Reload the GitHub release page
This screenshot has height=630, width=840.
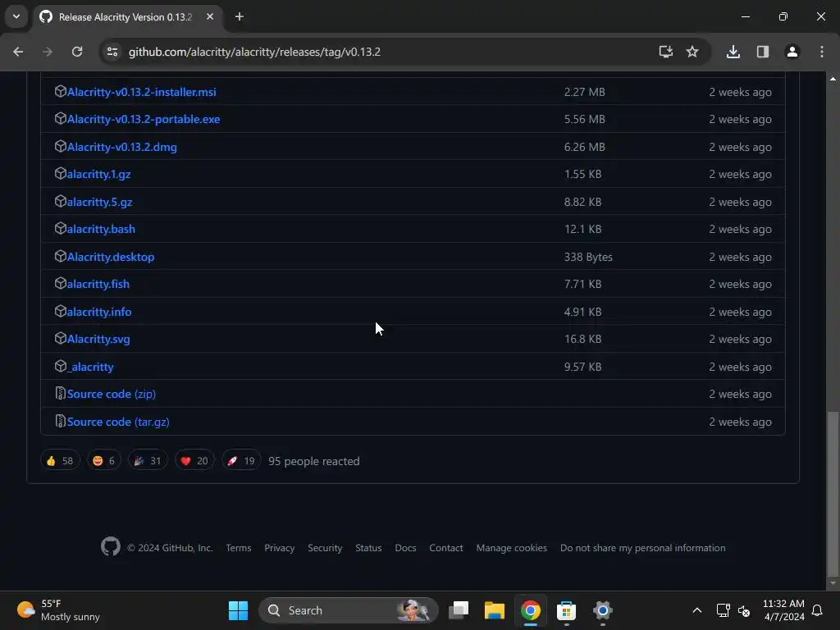[77, 52]
